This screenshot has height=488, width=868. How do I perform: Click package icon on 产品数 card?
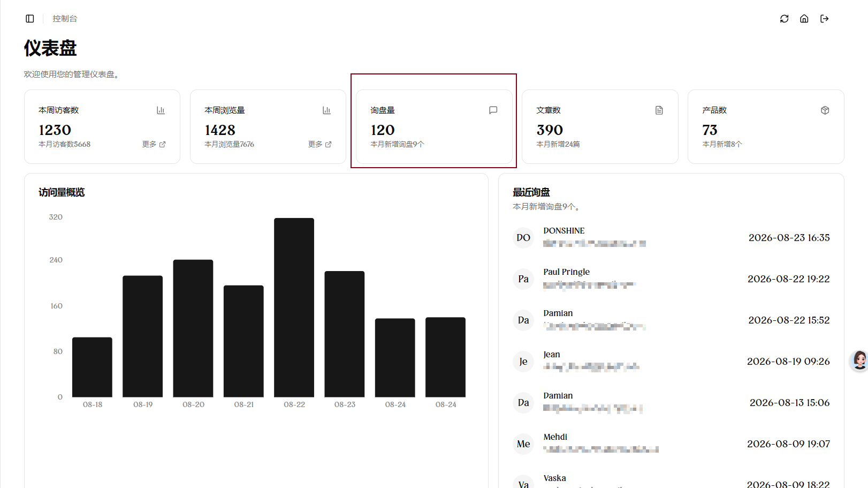coord(825,110)
